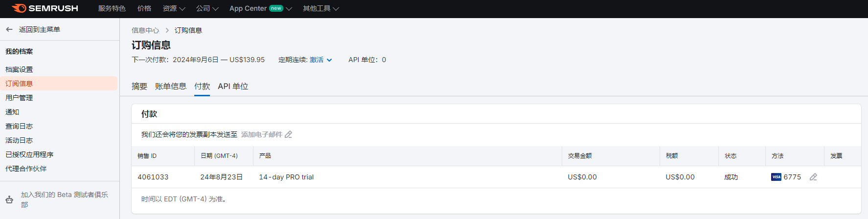This screenshot has width=868, height=219.
Task: Go back via 返回到主菜单 link
Action: pos(40,29)
